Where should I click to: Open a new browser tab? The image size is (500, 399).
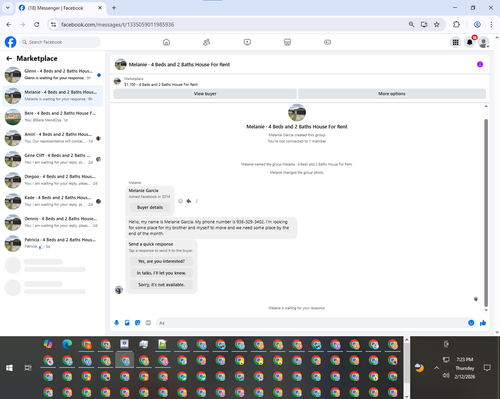[x=114, y=8]
